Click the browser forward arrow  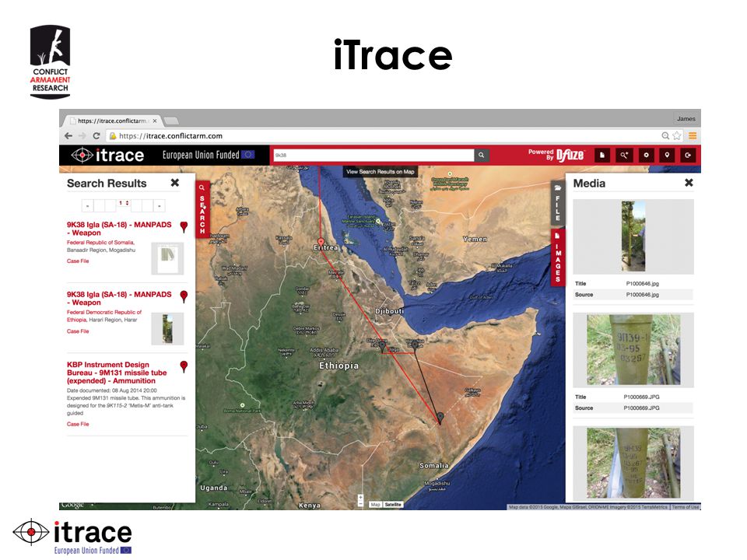pos(82,135)
